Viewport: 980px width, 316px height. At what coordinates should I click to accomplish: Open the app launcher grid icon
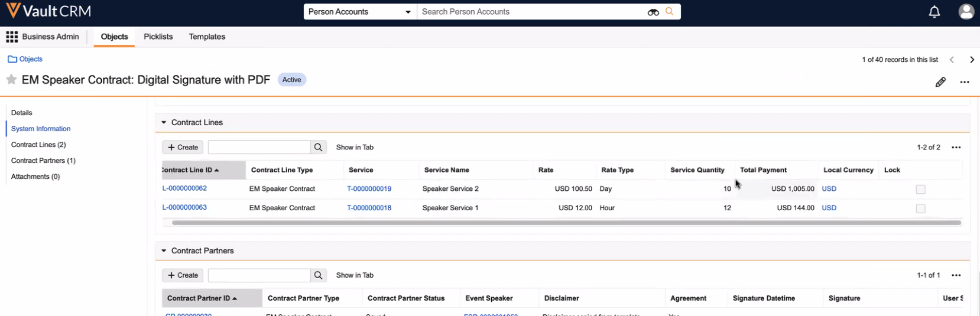click(12, 37)
